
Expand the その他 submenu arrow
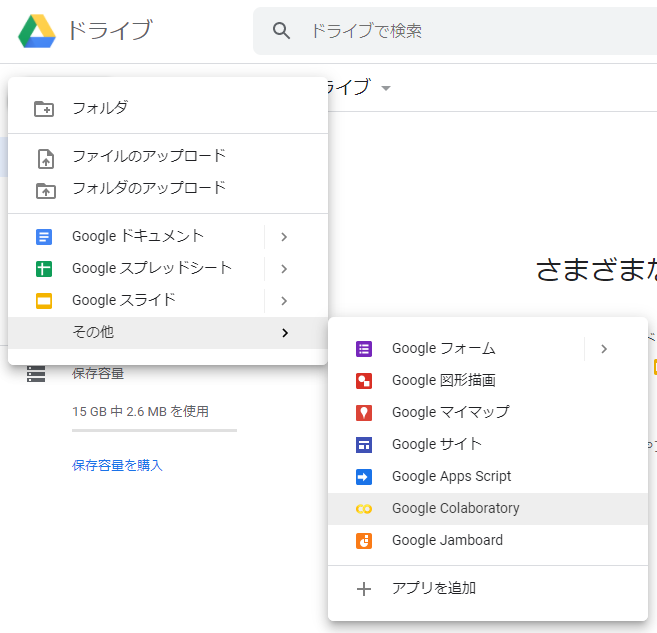pyautogui.click(x=285, y=333)
